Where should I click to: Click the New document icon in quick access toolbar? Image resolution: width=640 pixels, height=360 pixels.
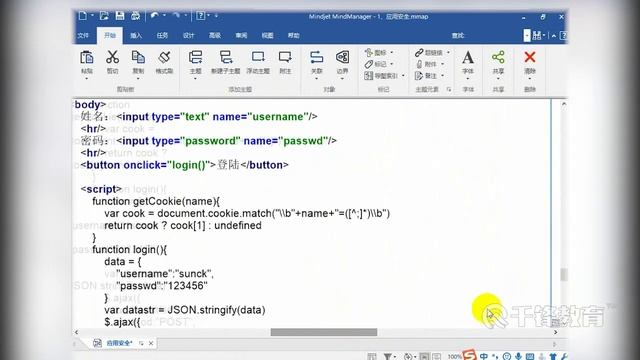[x=82, y=16]
